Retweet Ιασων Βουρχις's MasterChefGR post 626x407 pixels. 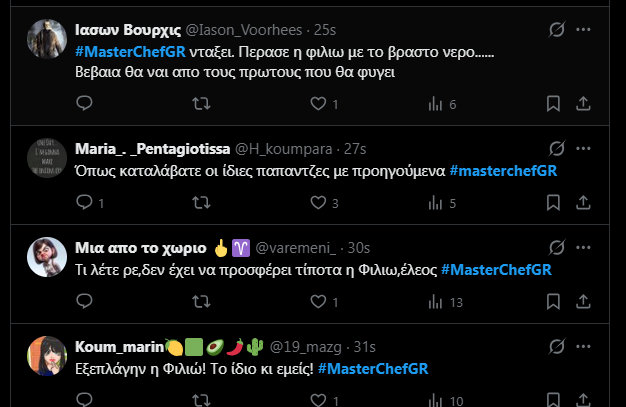(201, 103)
